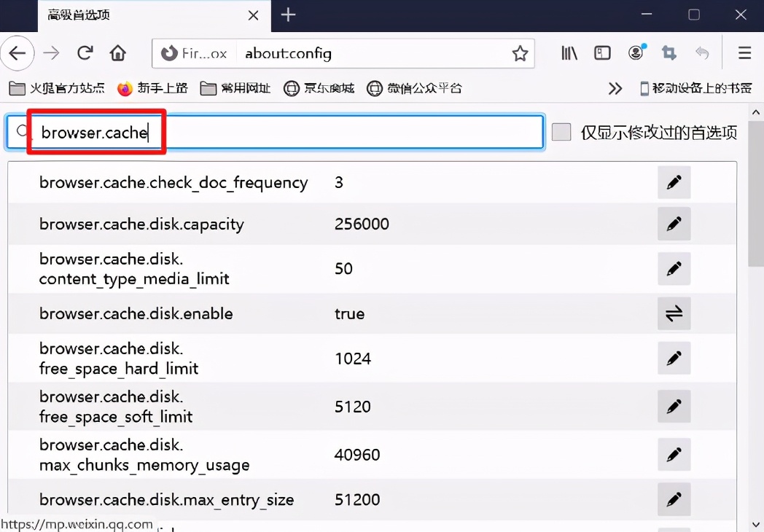
Task: Click the screenshot crop tool icon
Action: 668,53
